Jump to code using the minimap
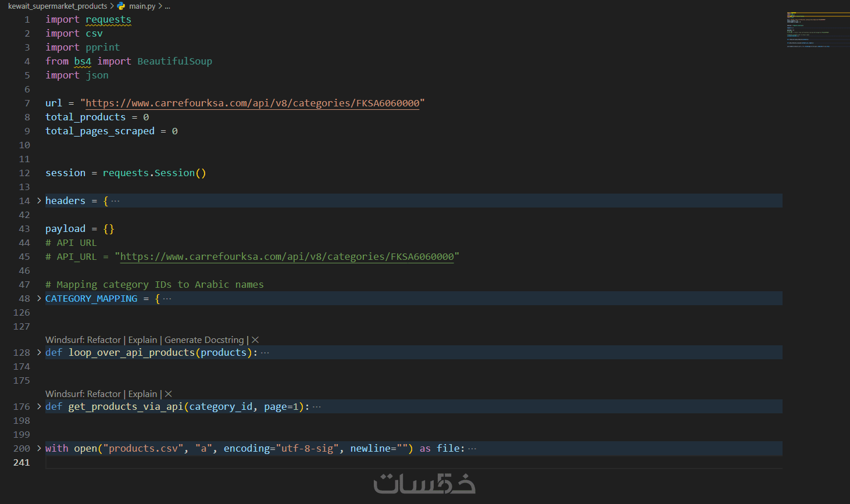 (x=814, y=29)
